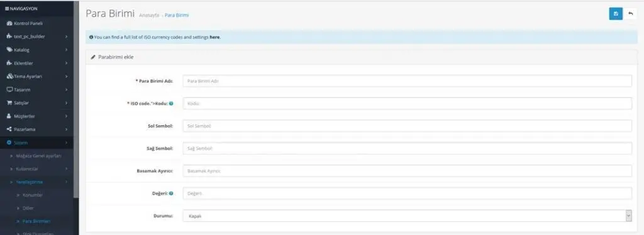Click the gear icon beside Sistem
The image size is (644, 235).
click(x=9, y=142)
